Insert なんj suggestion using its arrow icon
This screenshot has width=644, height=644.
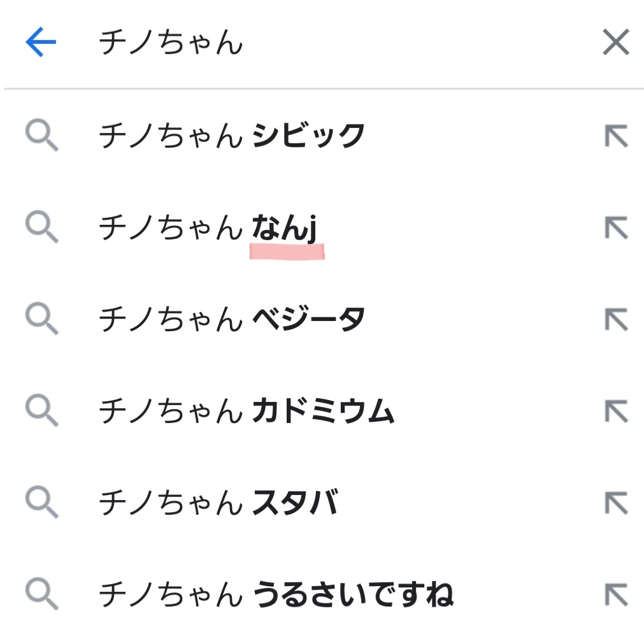(x=615, y=227)
